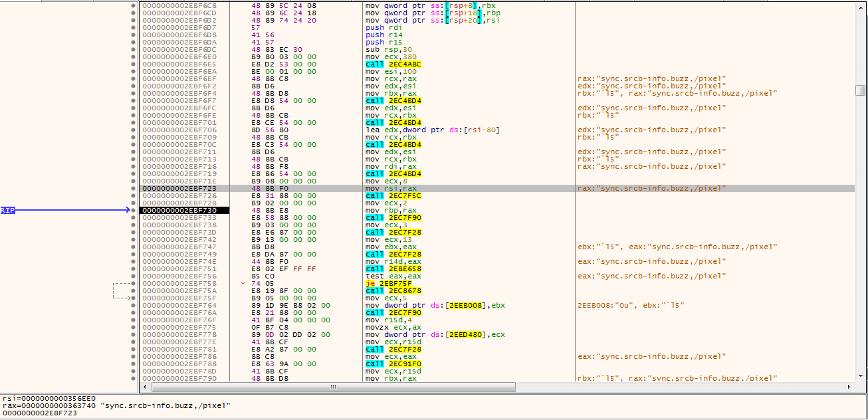Click instruction lea edx,dword ptr ds:[rsi-80]
Viewport: 868px width, 420px height.
[x=432, y=130]
